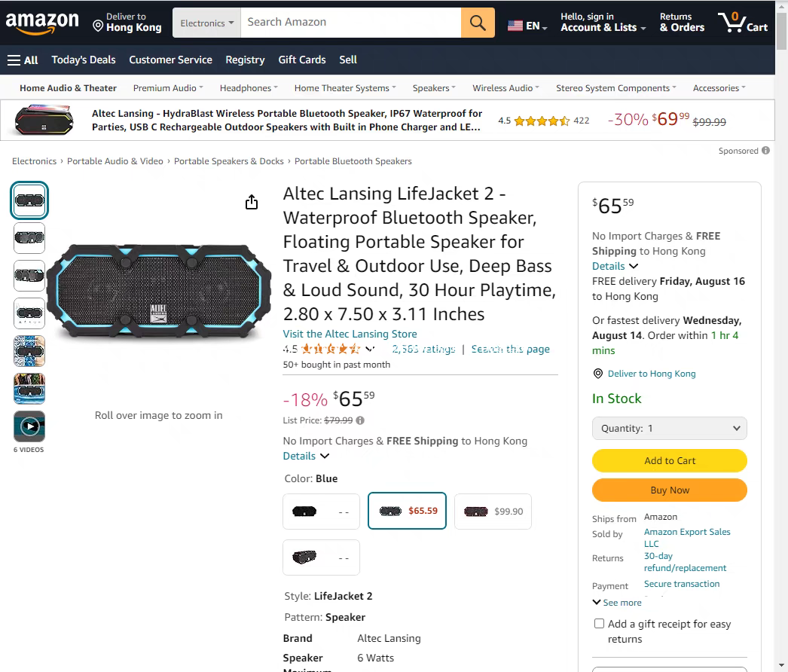Click the Sponsored info icon
788x672 pixels.
[x=765, y=150]
